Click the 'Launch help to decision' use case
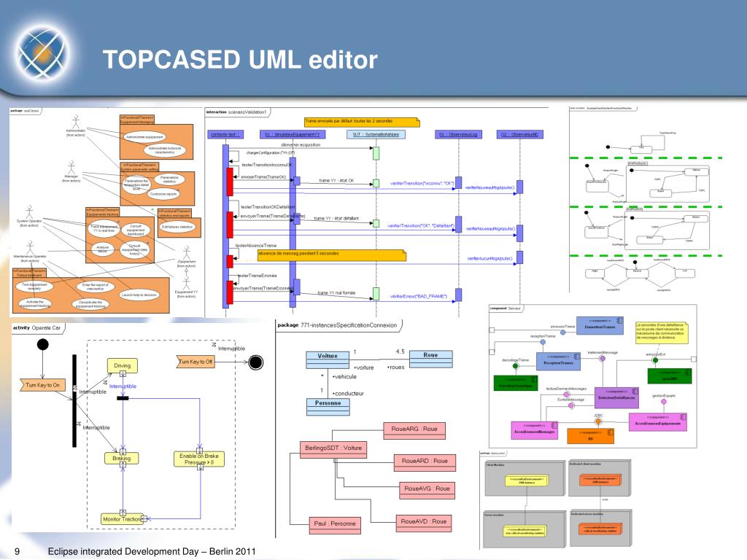 click(x=139, y=295)
